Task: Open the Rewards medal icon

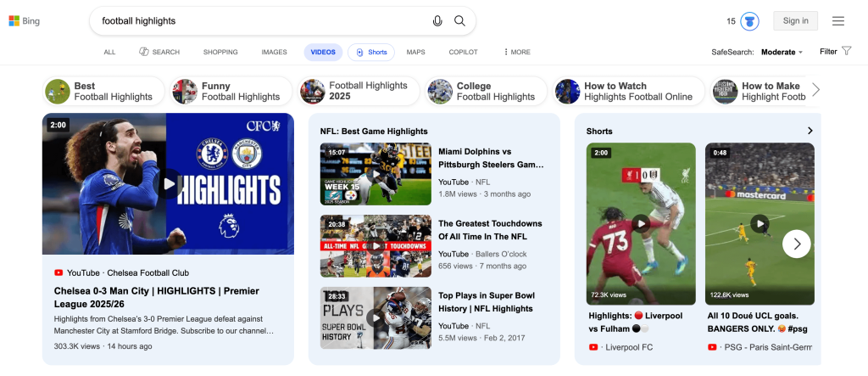Action: click(749, 21)
